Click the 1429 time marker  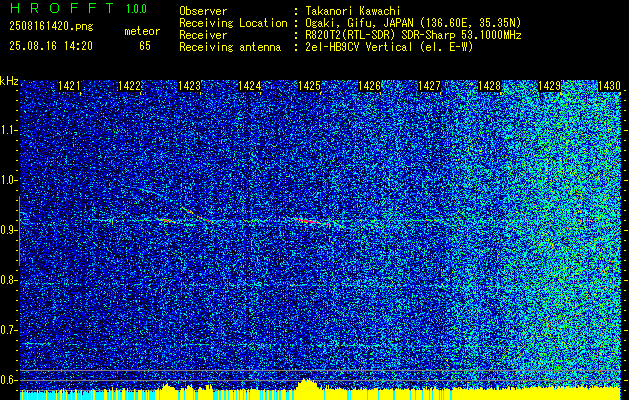click(550, 86)
